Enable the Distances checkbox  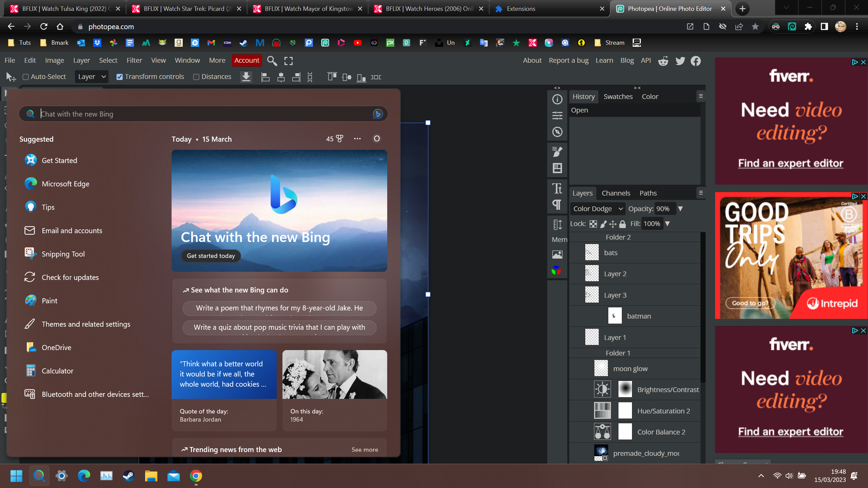click(196, 77)
